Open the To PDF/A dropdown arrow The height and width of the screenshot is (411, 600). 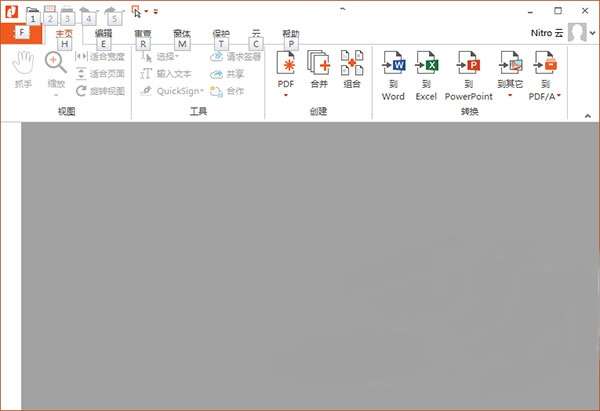559,95
